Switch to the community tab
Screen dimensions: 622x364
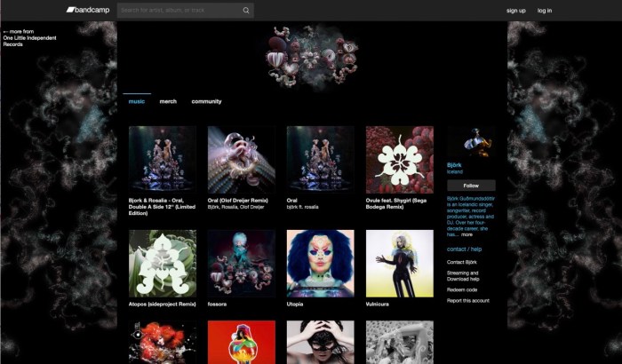point(206,101)
